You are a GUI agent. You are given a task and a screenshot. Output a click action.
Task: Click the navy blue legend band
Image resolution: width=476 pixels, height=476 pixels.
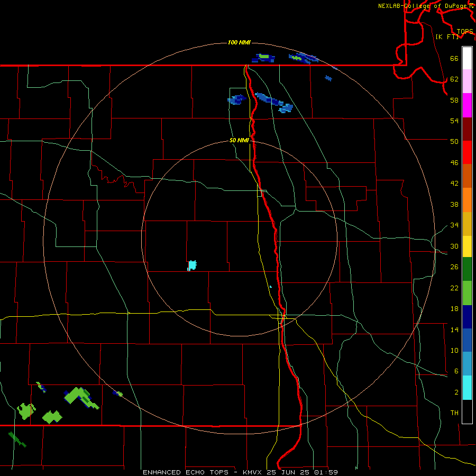pos(467,317)
